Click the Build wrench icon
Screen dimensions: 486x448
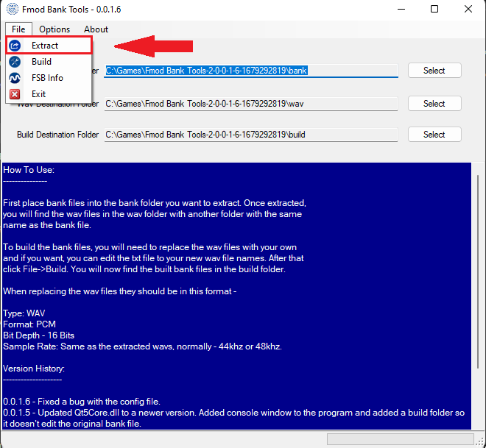tap(15, 62)
